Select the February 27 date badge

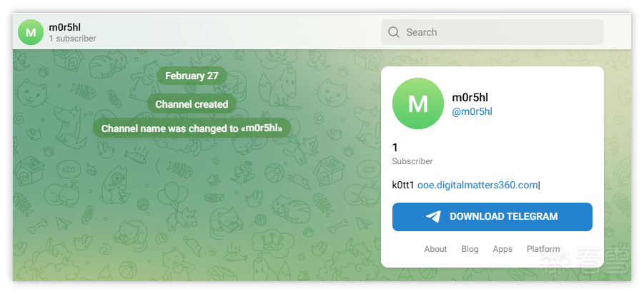(x=192, y=76)
